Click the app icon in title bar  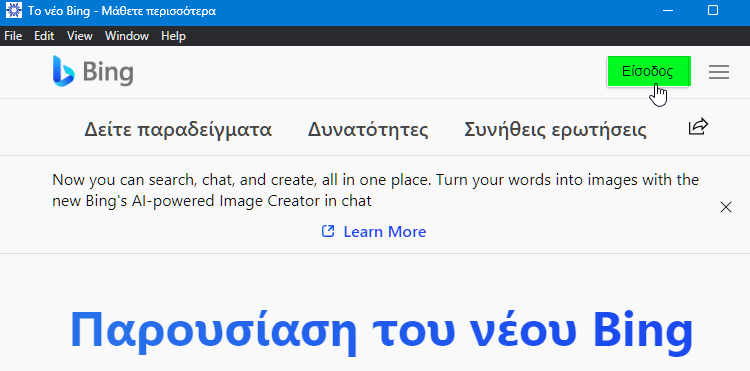click(x=13, y=10)
